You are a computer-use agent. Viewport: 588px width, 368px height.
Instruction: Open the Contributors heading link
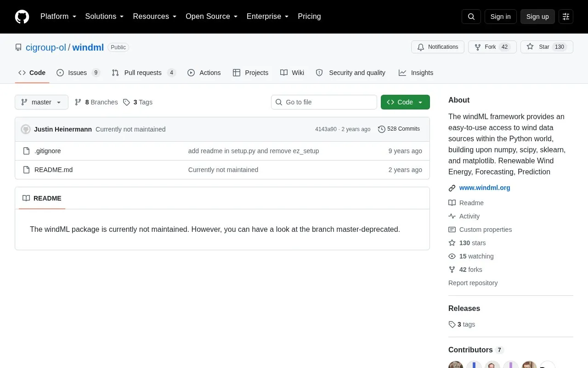[476, 350]
